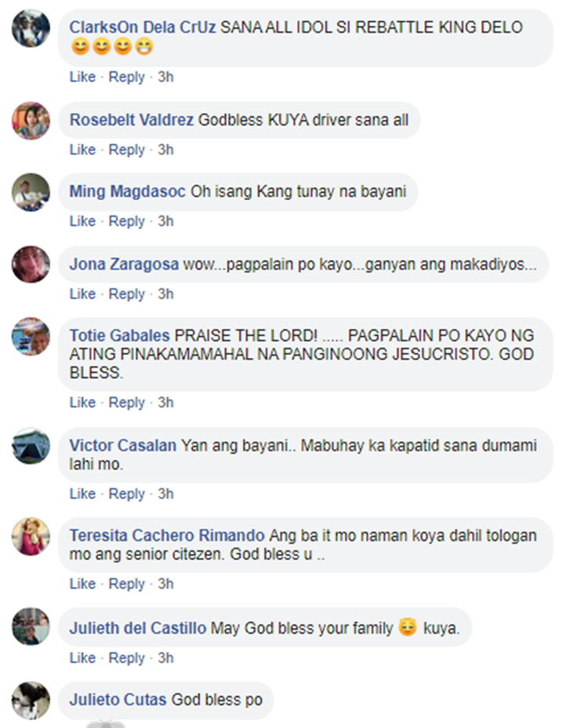Open ClarksOn Dela CrUz's profile picture
Image resolution: width=588 pixels, height=728 pixels.
[31, 28]
